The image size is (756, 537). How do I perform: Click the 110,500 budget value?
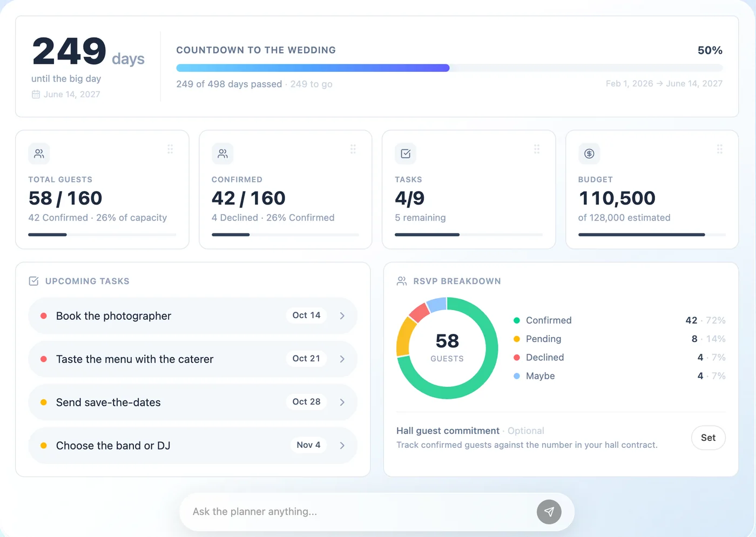[x=617, y=198]
